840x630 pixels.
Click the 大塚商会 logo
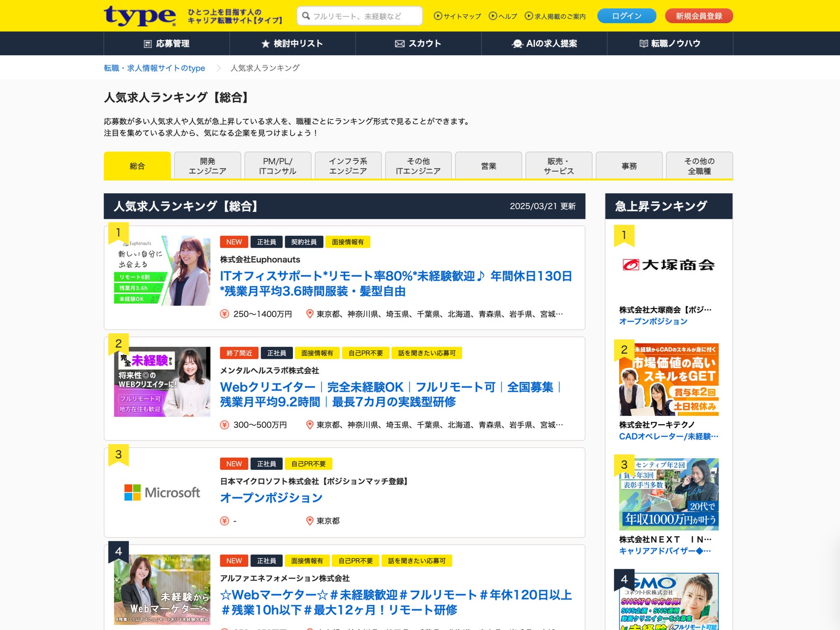point(669,265)
